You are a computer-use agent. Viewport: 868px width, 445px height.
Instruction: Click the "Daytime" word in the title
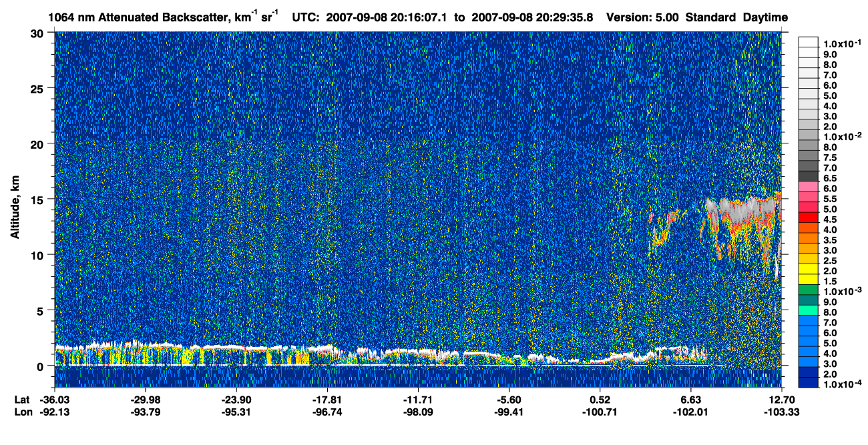(766, 17)
